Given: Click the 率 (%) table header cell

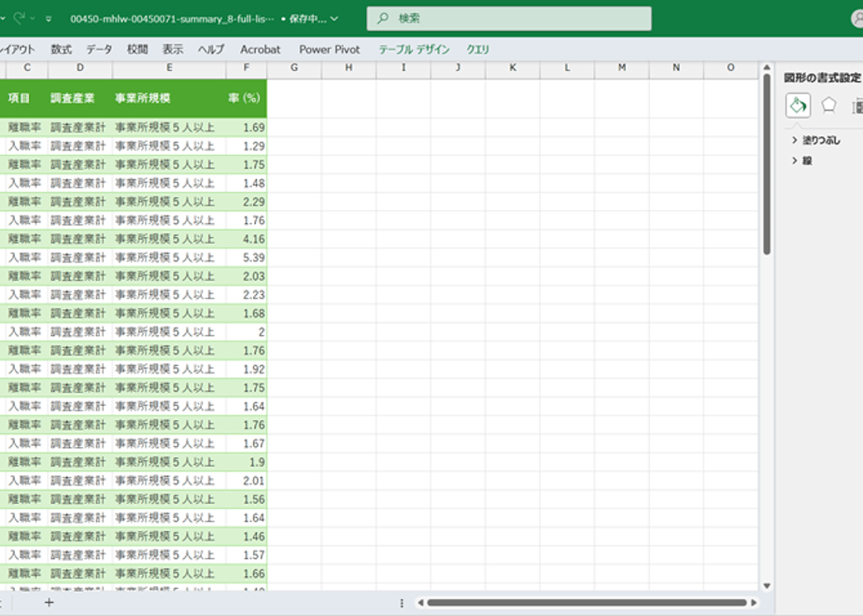Looking at the screenshot, I should point(246,98).
